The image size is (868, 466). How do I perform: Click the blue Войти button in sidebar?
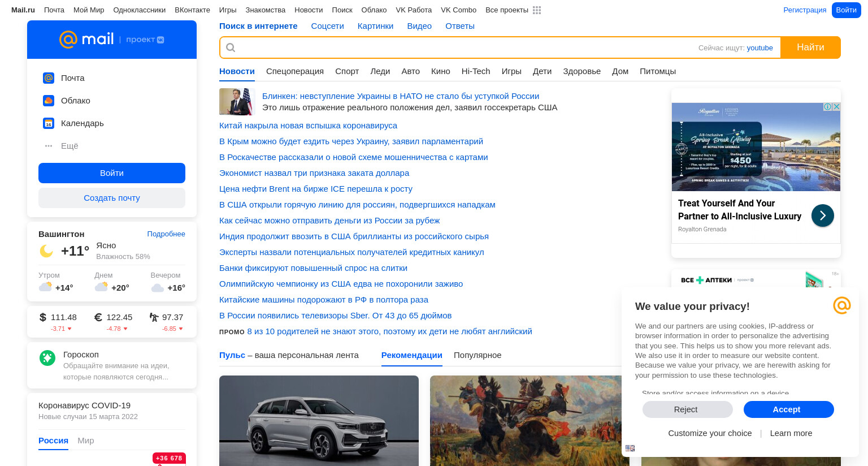[112, 173]
